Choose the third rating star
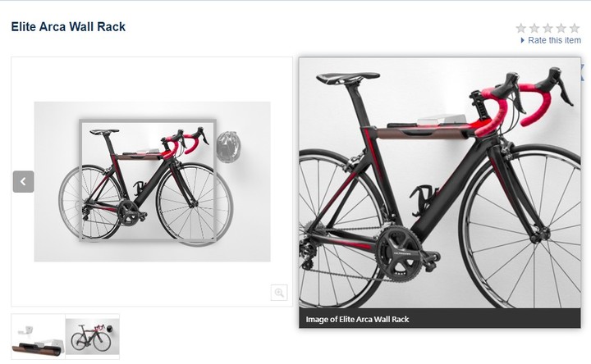591x364 pixels. click(547, 28)
